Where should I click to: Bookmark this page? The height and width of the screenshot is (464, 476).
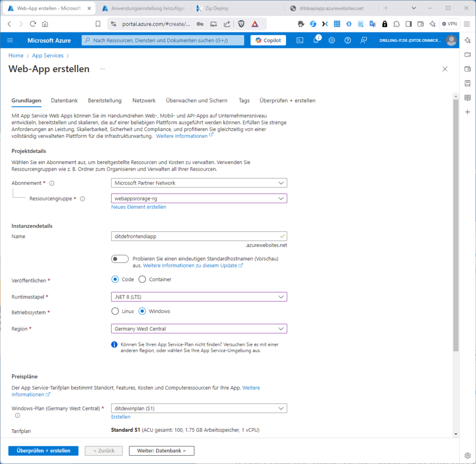click(x=98, y=24)
